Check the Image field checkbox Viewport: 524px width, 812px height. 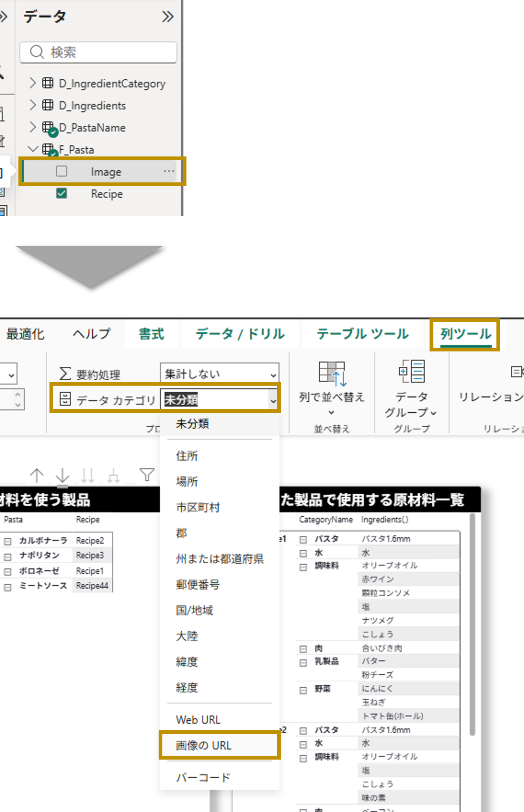62,171
